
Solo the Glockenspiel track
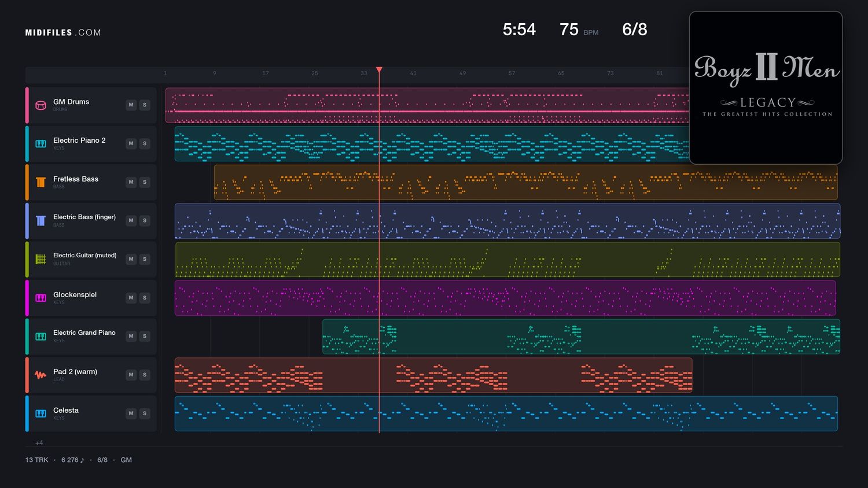coord(145,298)
